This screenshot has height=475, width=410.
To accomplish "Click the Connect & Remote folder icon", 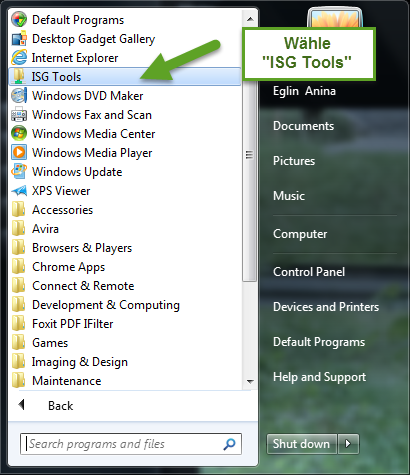I will point(18,286).
